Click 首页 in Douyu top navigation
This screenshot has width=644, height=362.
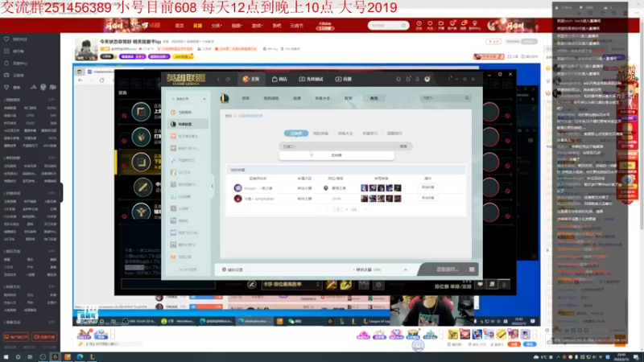[180, 26]
